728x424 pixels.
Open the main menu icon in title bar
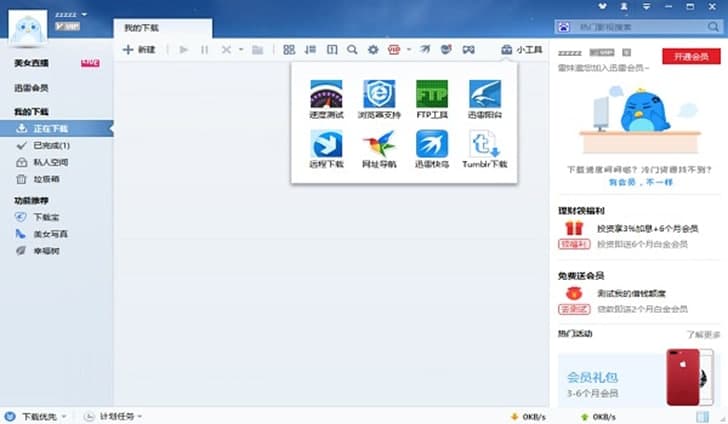646,7
